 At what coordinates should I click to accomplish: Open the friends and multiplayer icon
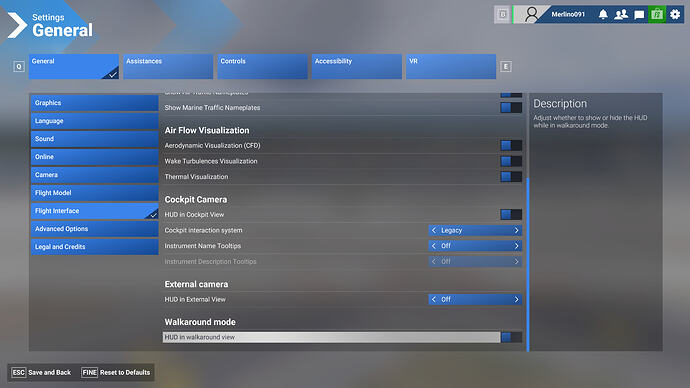(621, 15)
